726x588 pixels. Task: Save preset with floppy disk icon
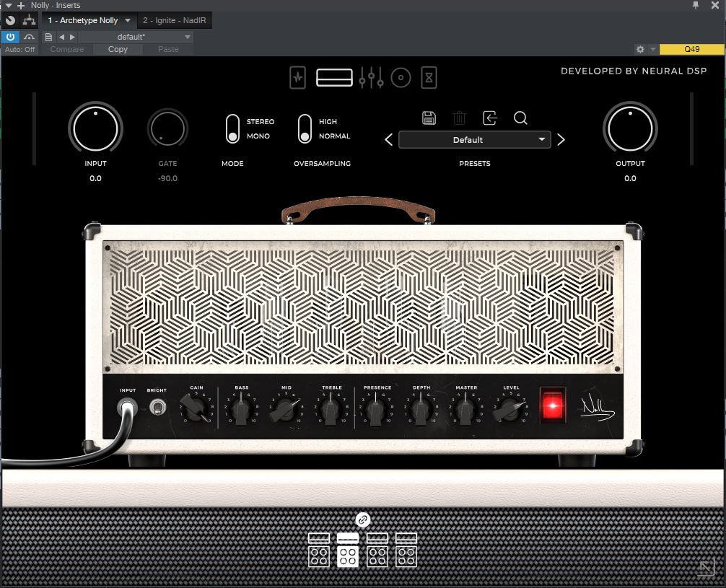click(429, 118)
